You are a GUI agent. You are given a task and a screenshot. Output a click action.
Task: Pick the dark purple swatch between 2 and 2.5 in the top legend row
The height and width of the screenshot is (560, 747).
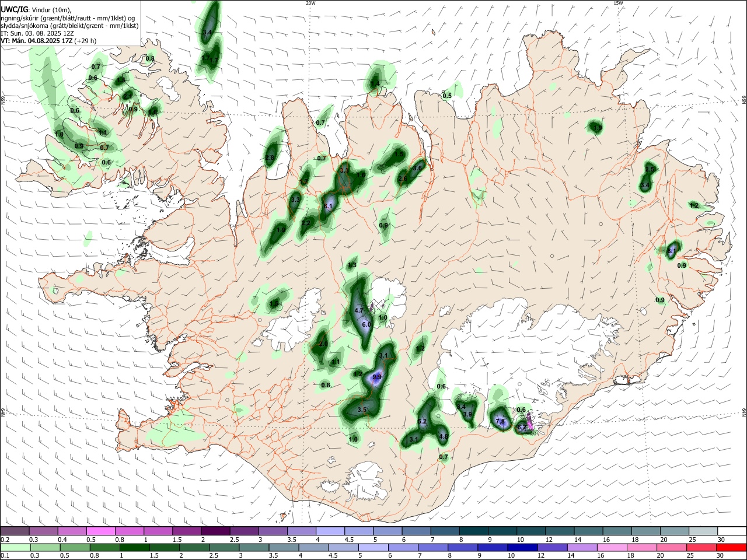pyautogui.click(x=215, y=531)
